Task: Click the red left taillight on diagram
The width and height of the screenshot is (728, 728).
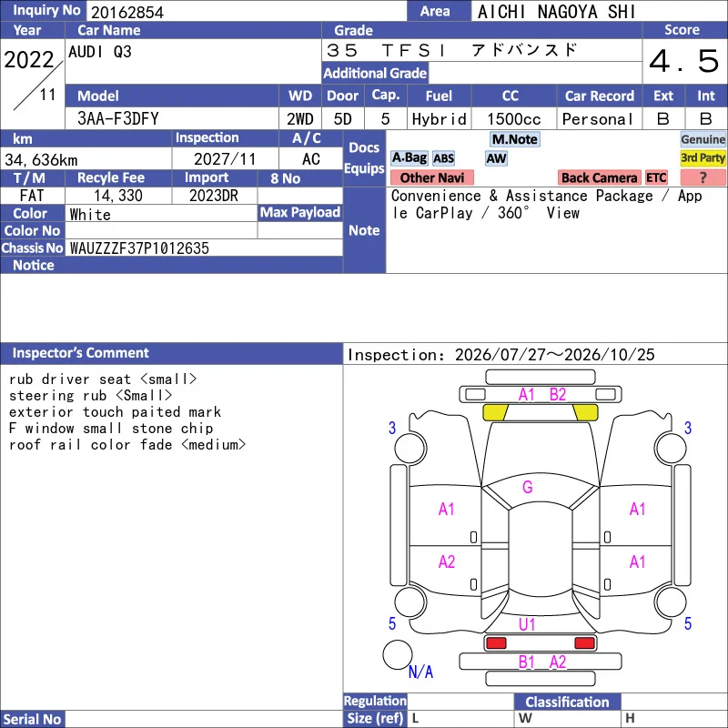Action: click(x=496, y=643)
